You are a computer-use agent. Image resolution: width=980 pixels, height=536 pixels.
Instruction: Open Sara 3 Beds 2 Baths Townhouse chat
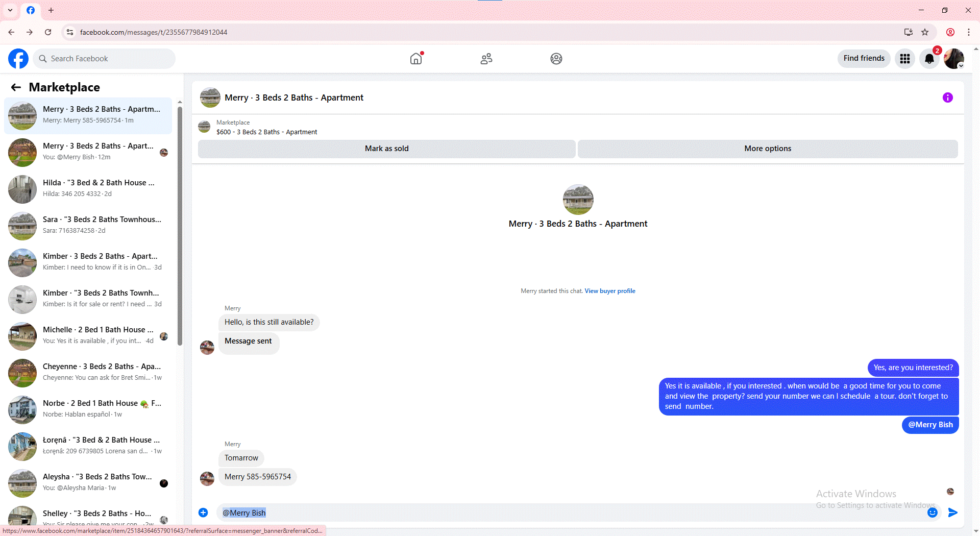coord(88,226)
